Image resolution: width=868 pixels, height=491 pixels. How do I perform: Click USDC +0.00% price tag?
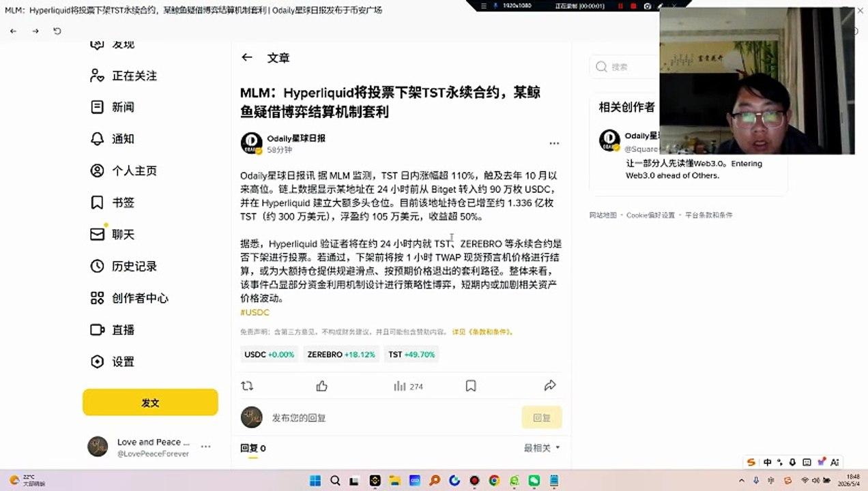click(x=269, y=355)
